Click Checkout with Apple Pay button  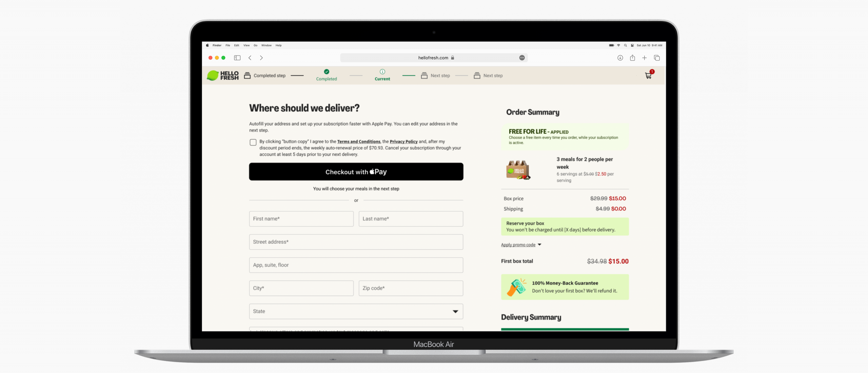coord(356,172)
